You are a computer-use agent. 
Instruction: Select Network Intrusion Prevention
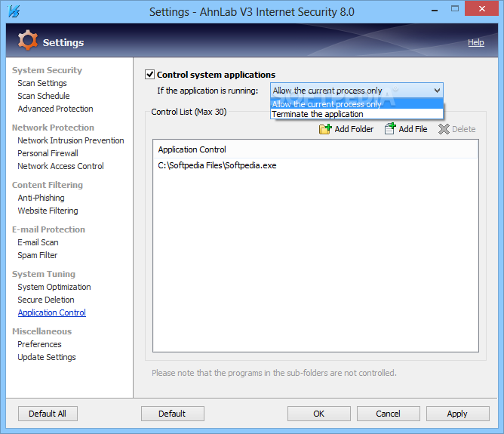click(71, 140)
